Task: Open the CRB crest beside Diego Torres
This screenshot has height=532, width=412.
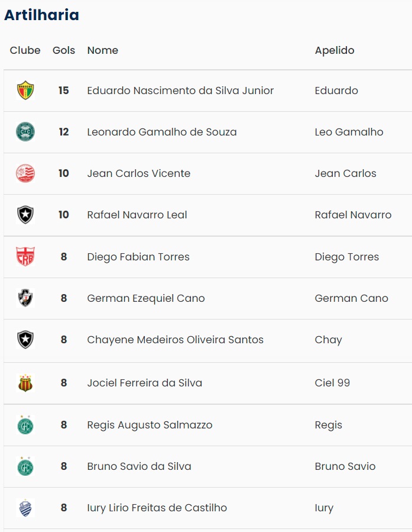Action: click(x=25, y=257)
